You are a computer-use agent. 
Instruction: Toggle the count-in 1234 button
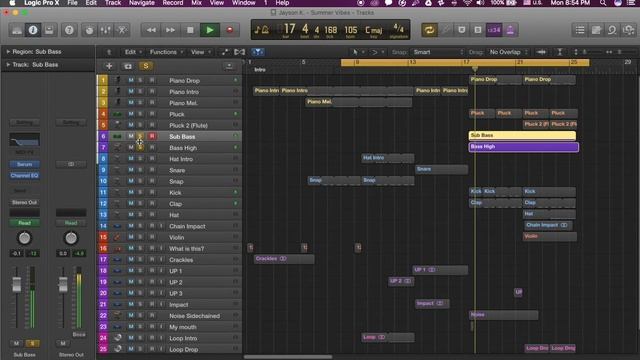pos(494,30)
